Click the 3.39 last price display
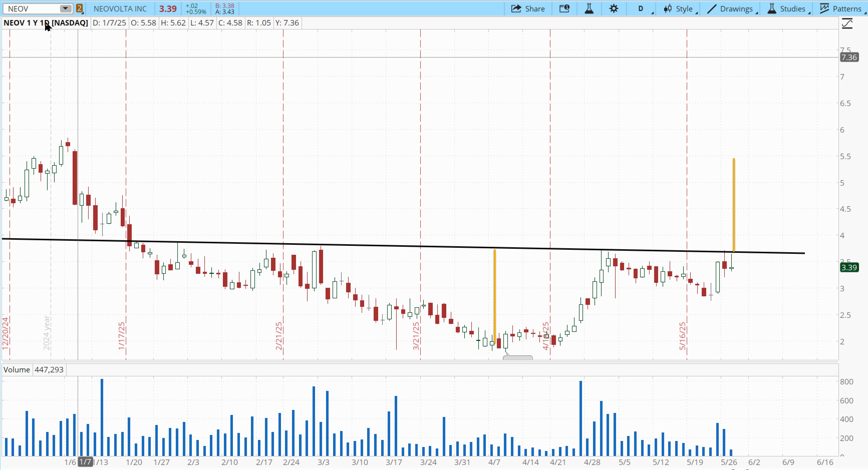 pyautogui.click(x=168, y=9)
